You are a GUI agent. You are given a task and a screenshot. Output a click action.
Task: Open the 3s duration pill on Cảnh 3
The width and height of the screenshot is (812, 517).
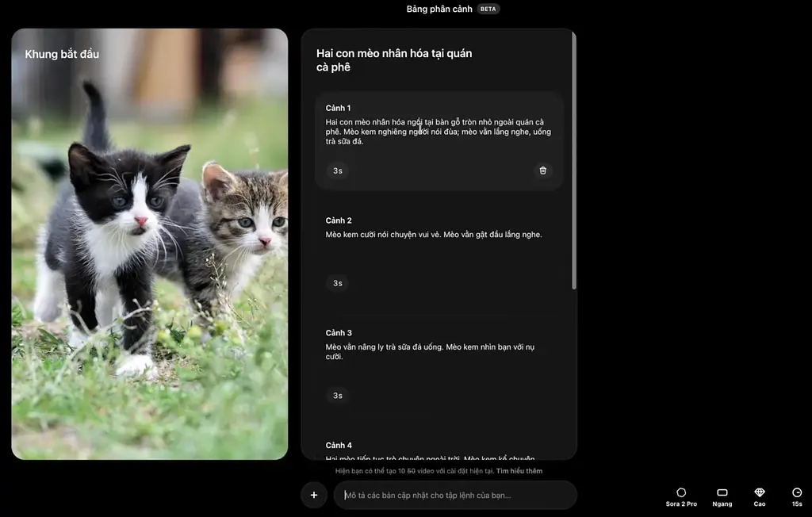(337, 395)
